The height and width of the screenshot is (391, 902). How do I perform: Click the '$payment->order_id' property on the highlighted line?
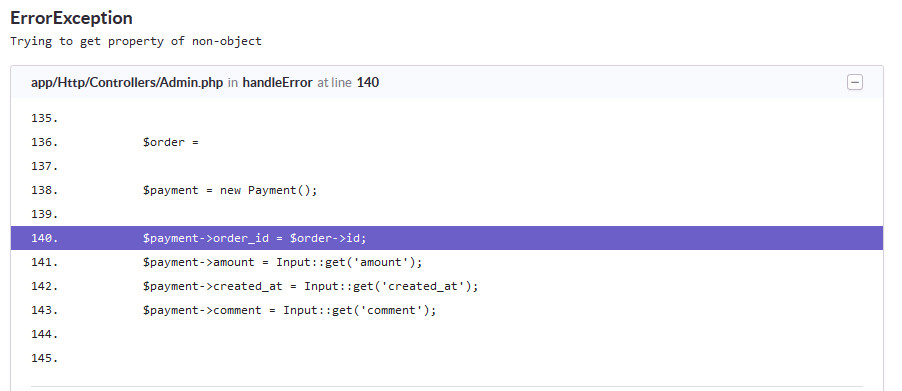205,238
